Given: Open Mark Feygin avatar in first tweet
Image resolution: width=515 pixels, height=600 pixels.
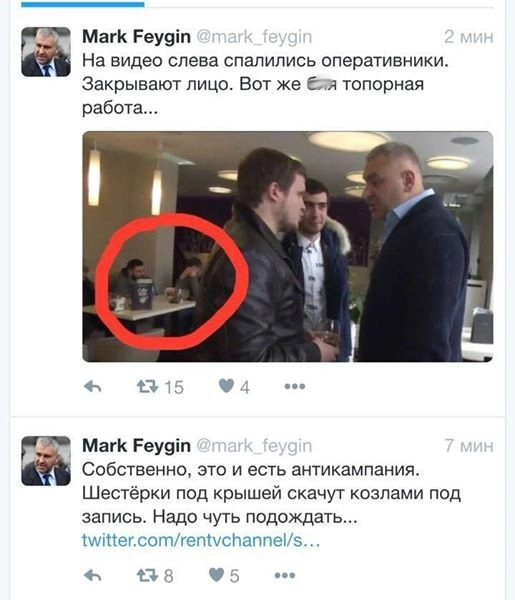Looking at the screenshot, I should 46,52.
